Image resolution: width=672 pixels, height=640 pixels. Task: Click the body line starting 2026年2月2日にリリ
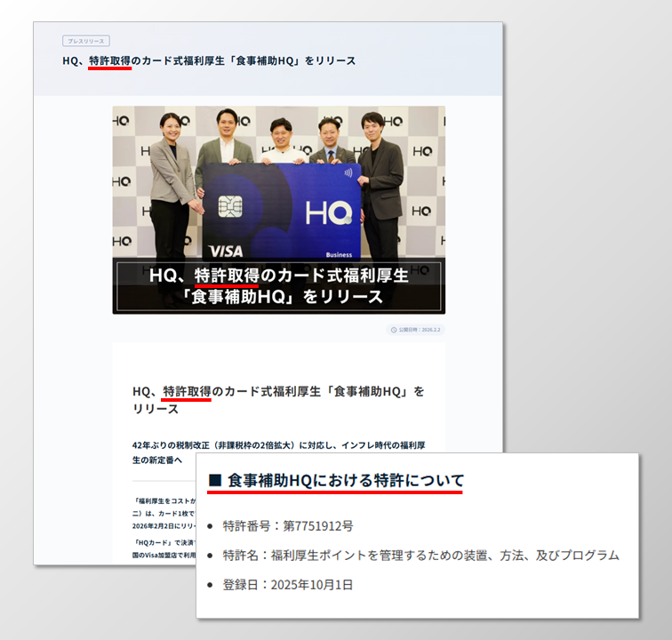tap(164, 526)
